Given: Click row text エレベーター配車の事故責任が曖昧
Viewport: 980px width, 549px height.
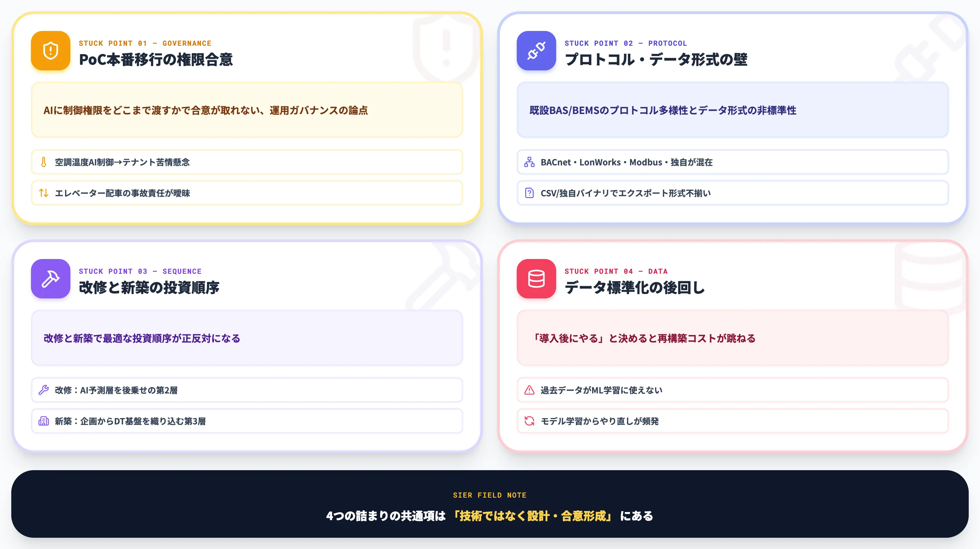Looking at the screenshot, I should click(122, 193).
